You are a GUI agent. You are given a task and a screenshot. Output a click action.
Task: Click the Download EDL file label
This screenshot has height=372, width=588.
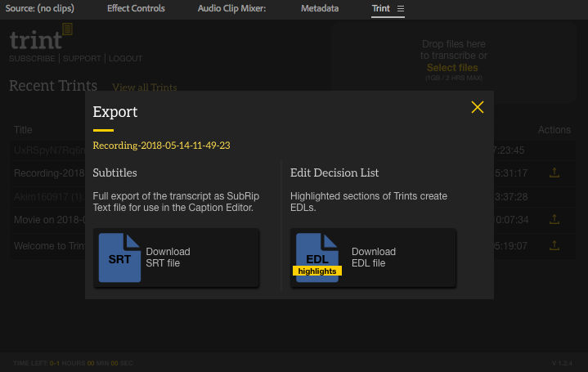[x=374, y=258]
